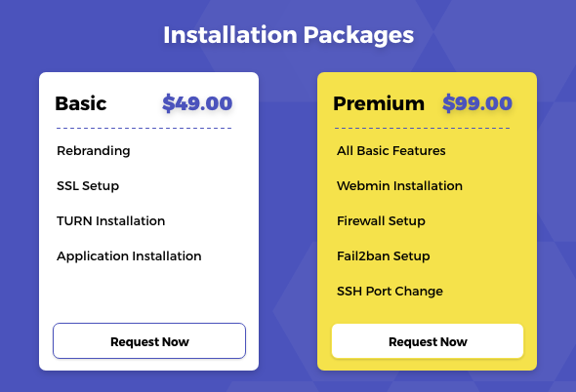The image size is (576, 392).
Task: Click the TURN Installation feature item
Action: tap(110, 221)
